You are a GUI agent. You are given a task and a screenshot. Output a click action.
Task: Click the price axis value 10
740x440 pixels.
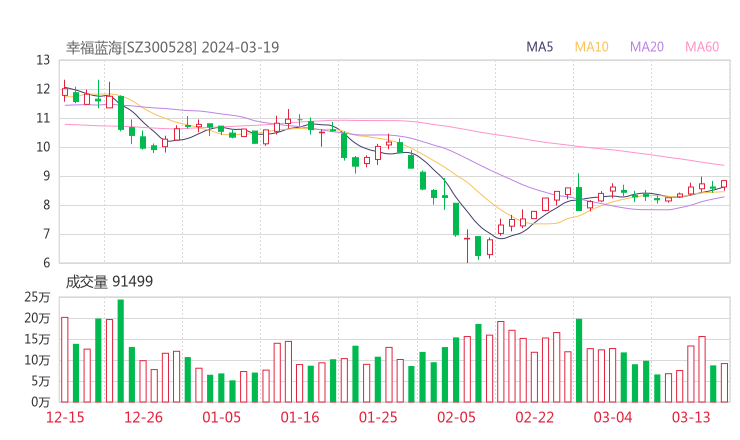click(43, 147)
